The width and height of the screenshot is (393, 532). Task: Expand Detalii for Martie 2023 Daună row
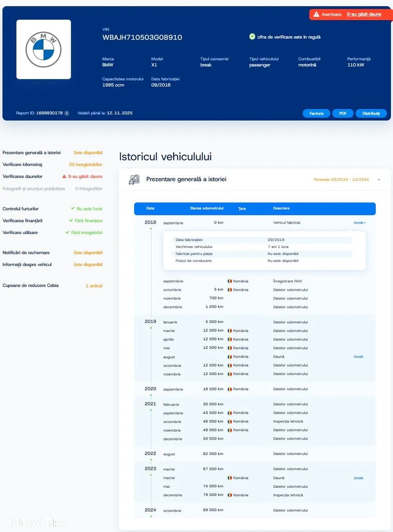tap(358, 478)
